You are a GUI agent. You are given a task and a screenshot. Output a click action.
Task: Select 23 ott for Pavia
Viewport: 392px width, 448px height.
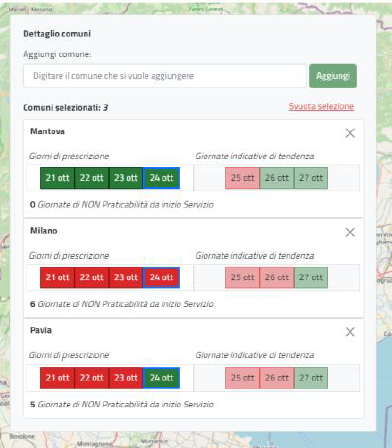click(x=126, y=378)
